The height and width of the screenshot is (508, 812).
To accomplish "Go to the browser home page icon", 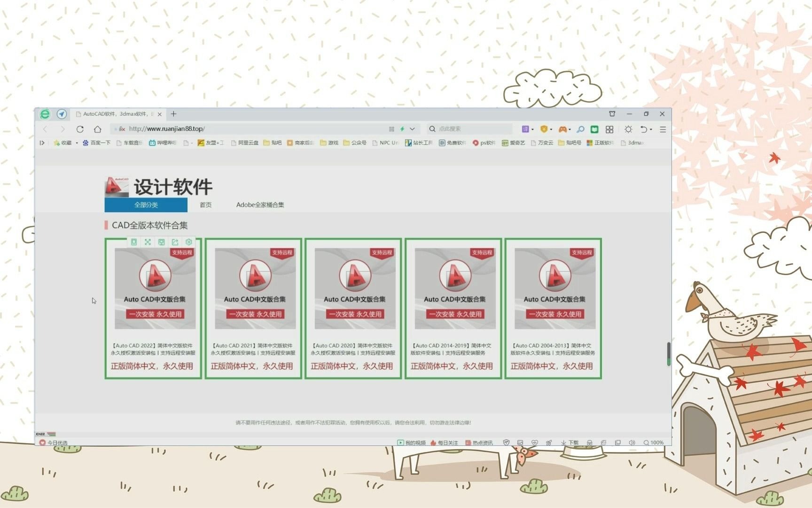I will coord(97,129).
